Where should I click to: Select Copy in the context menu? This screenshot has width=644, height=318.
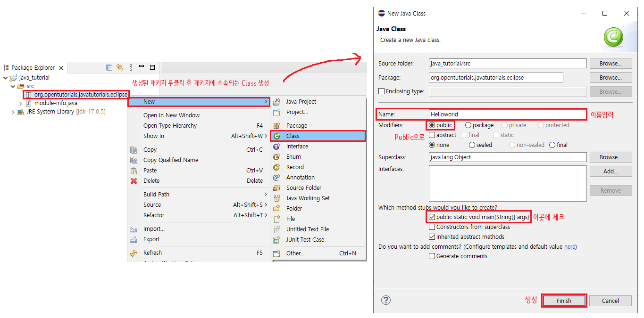point(199,150)
